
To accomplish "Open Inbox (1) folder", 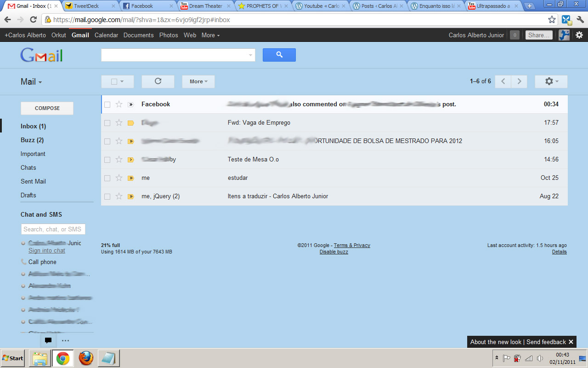I will [x=33, y=126].
